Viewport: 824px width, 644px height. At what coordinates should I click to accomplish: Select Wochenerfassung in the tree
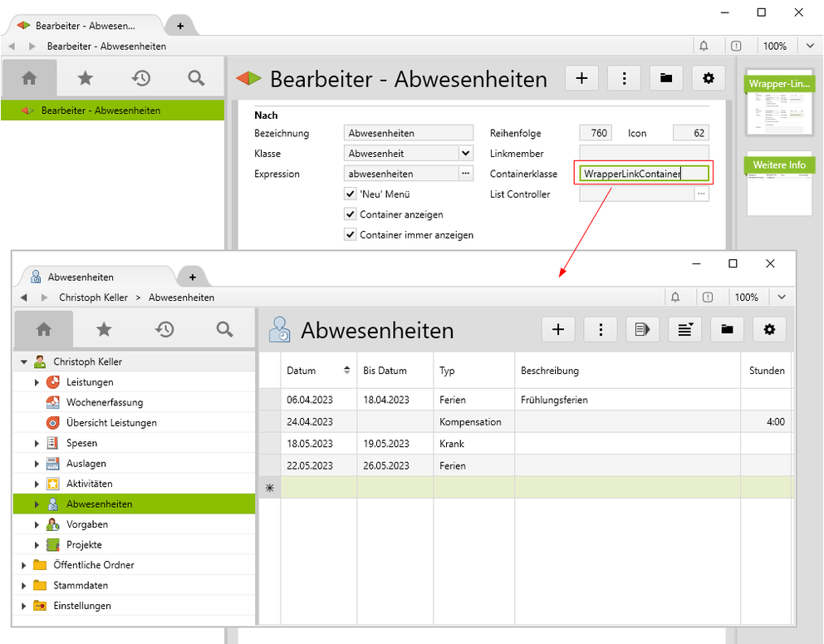tap(105, 402)
